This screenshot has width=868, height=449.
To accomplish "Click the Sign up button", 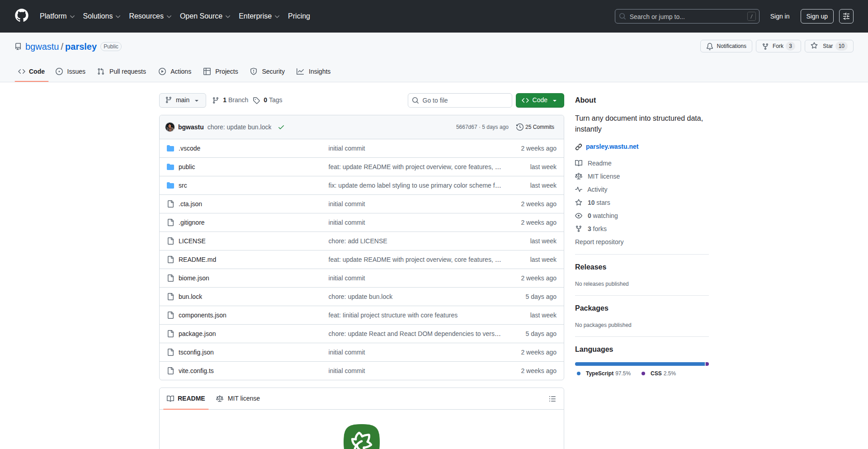I will tap(816, 16).
